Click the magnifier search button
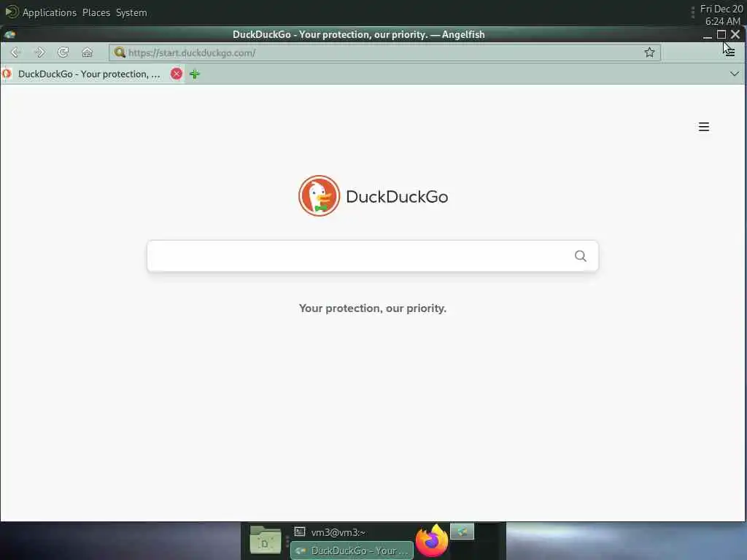The image size is (747, 560). tap(580, 256)
